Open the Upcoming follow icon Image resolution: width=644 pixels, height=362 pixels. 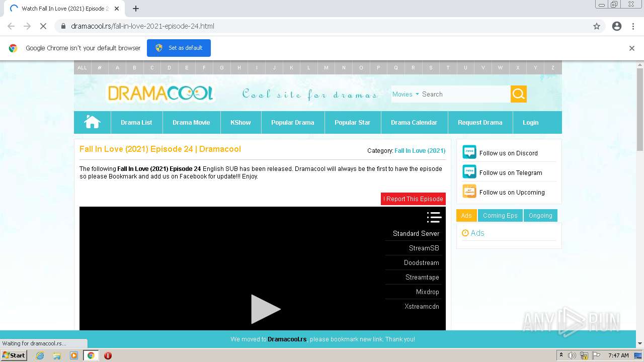click(469, 192)
